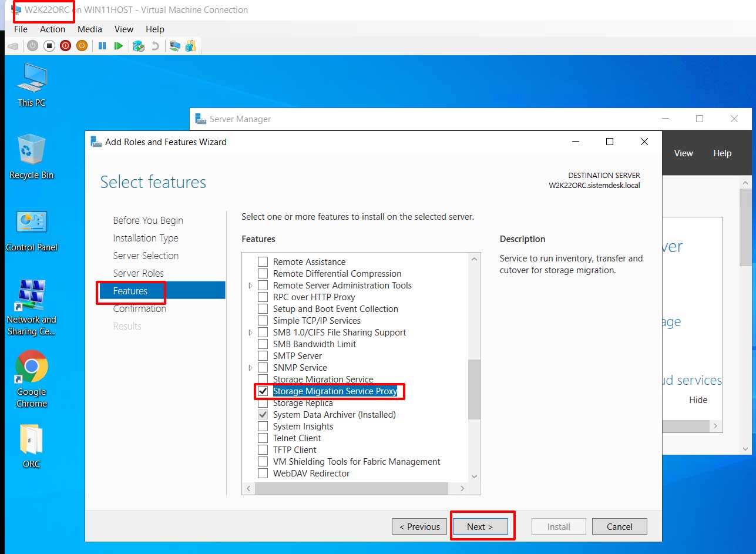This screenshot has height=554, width=756.
Task: Enable Setup and Boot Event Collection
Action: click(263, 309)
